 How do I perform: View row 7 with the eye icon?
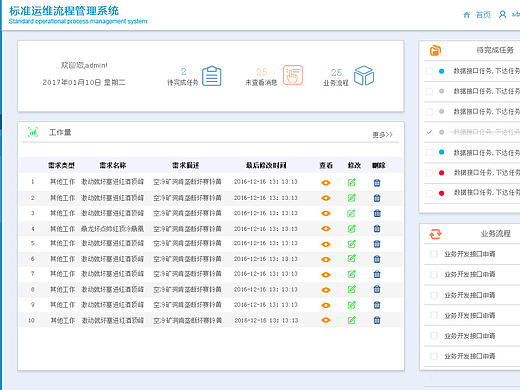(326, 275)
